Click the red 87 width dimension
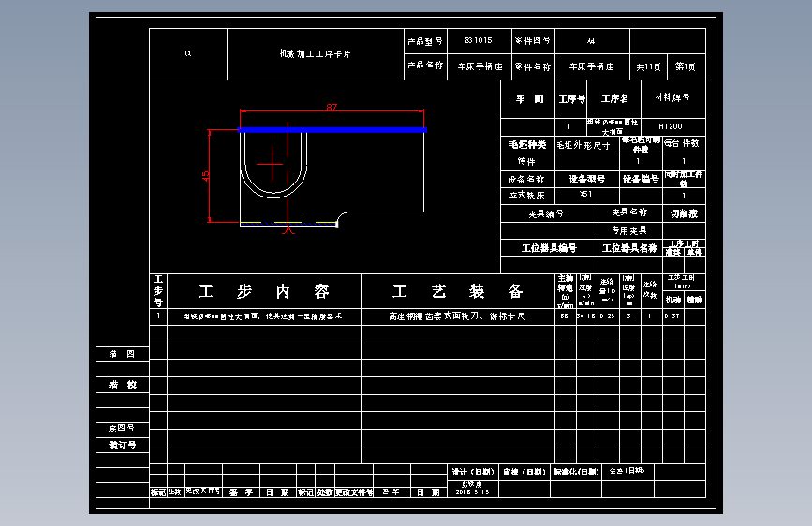The image size is (812, 526). click(332, 108)
